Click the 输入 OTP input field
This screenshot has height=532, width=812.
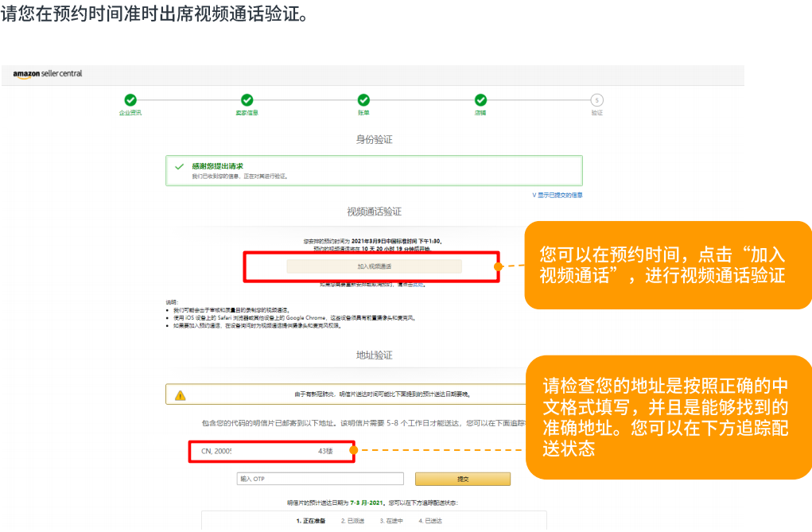(x=320, y=479)
